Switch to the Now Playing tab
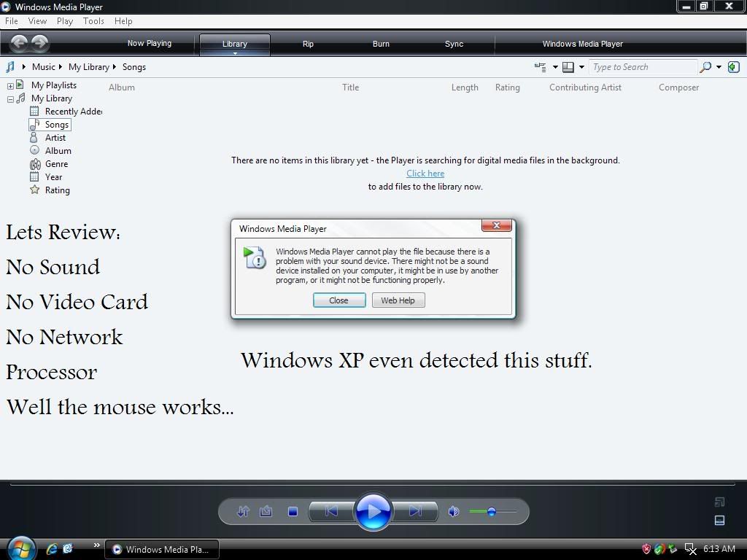This screenshot has height=560, width=747. coord(149,43)
